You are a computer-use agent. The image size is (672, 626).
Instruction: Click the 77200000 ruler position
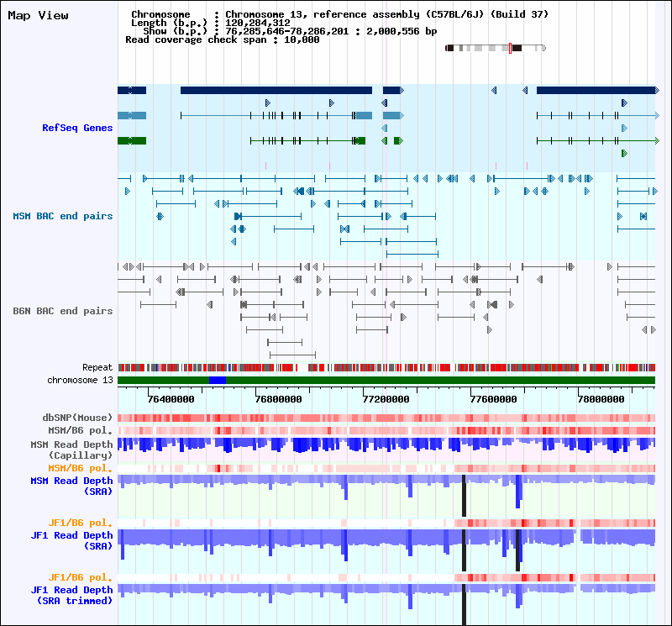[386, 399]
